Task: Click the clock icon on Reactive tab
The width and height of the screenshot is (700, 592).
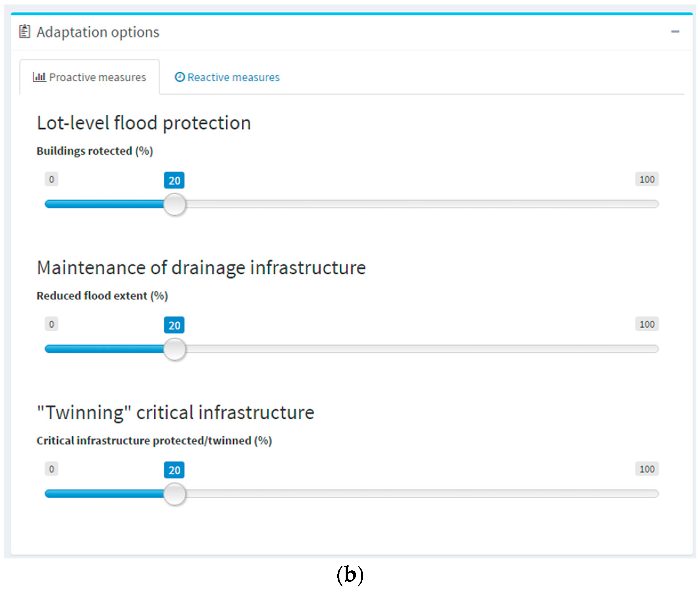Action: tap(180, 77)
